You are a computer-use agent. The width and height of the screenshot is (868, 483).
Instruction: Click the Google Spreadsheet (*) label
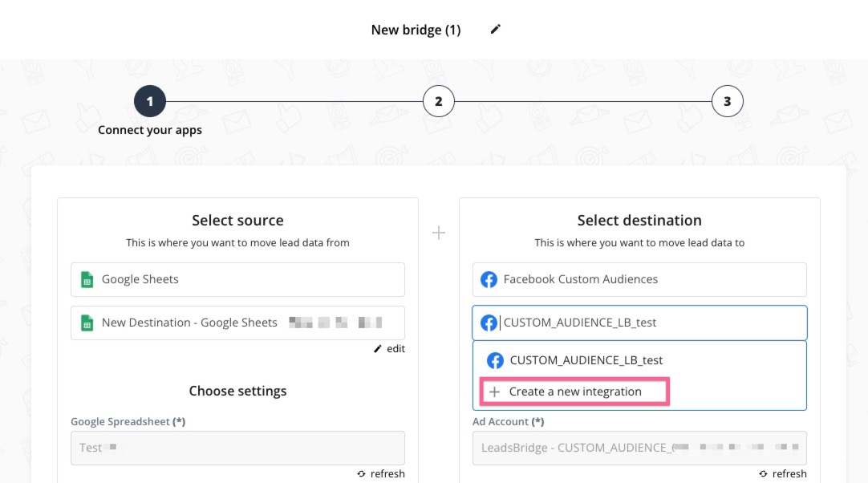128,421
